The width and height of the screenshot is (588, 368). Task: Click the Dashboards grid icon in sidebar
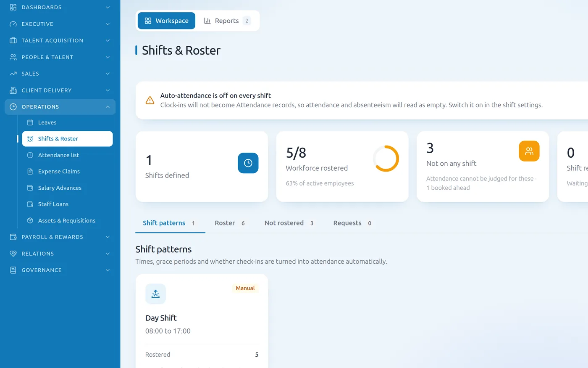click(x=13, y=7)
